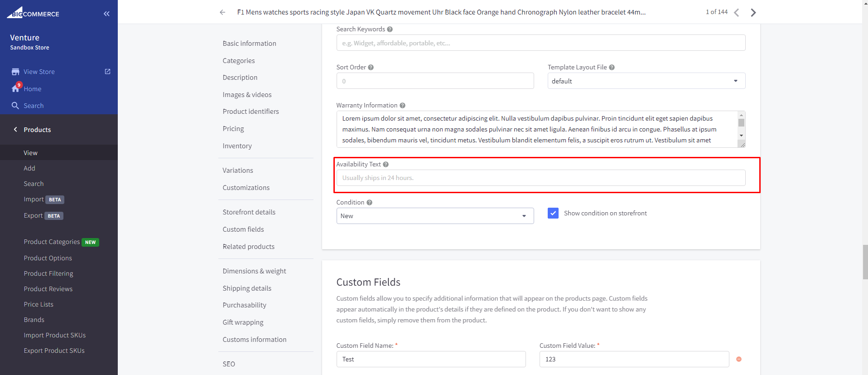Screen dimensions: 868x375
Task: Jump to Inventory section
Action: (237, 146)
